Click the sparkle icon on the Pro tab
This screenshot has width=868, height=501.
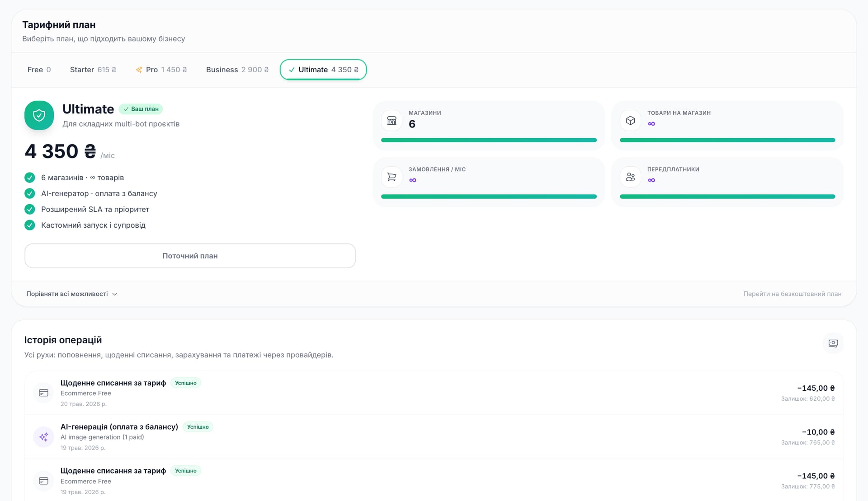pos(139,70)
